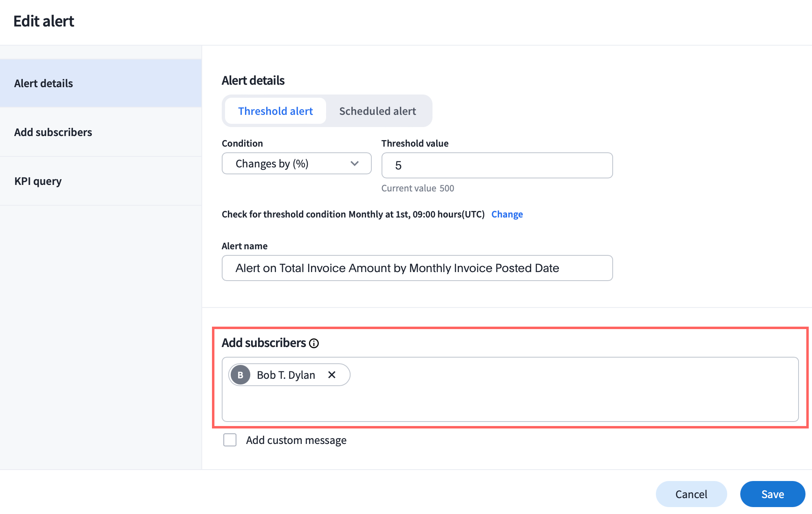This screenshot has height=514, width=812.
Task: Click the Add custom message label
Action: point(296,440)
